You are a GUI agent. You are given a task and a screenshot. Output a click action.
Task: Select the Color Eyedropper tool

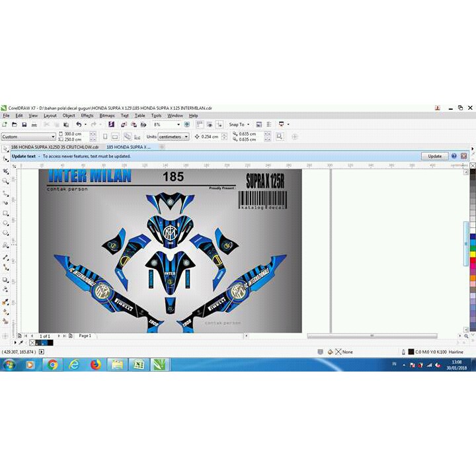pos(5,301)
